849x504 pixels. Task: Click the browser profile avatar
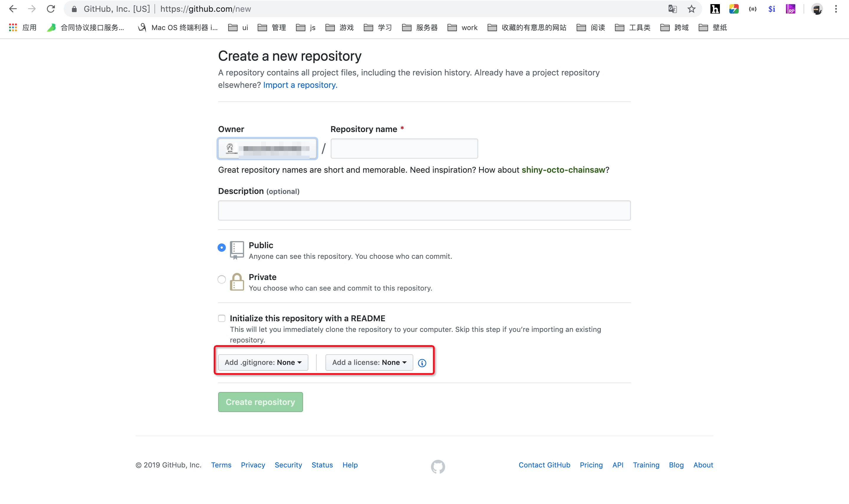click(817, 9)
